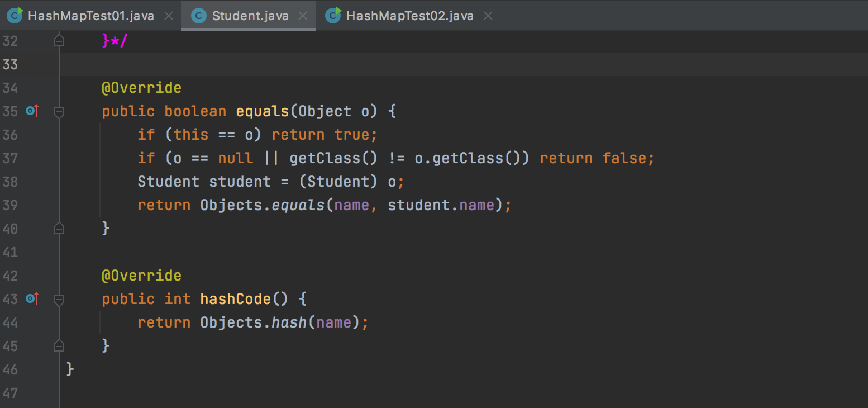Close the HashMapTest02.java tab
The image size is (868, 408).
pos(488,16)
